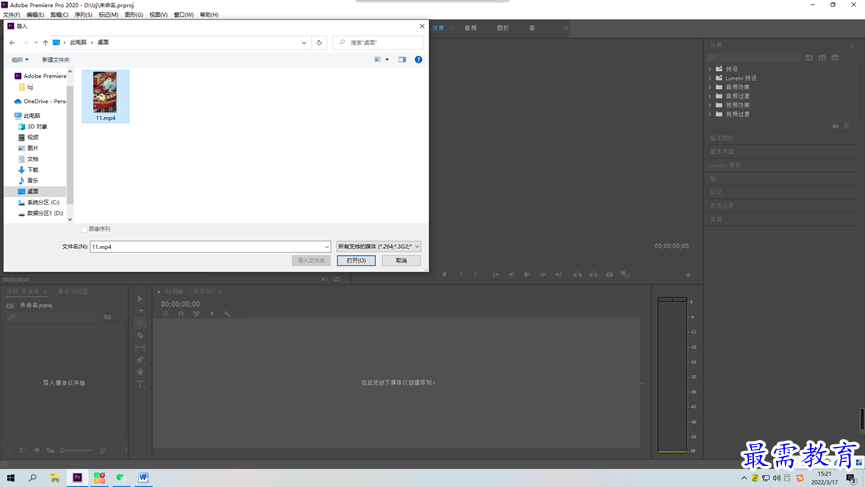
Task: Click the Lift button in monitor
Action: tap(578, 275)
